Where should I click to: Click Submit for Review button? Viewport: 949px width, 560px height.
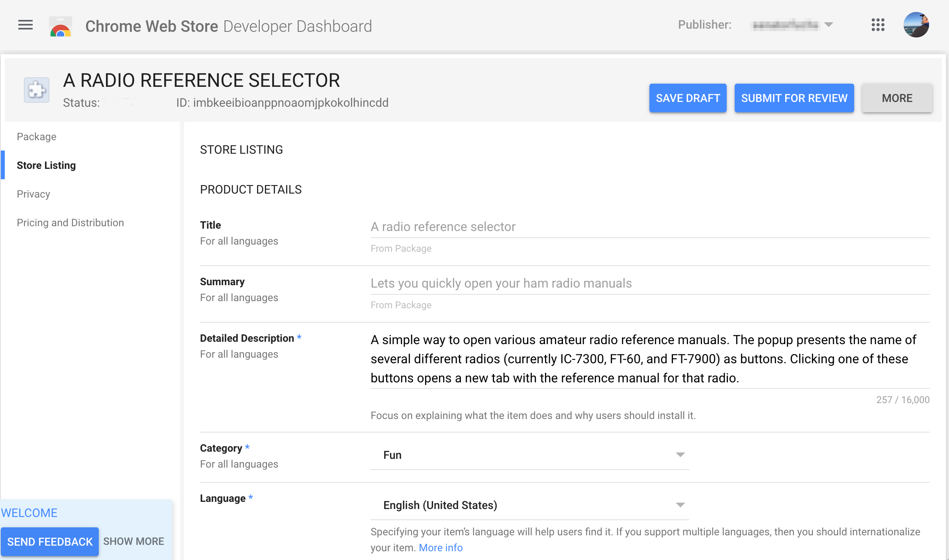[x=794, y=97]
